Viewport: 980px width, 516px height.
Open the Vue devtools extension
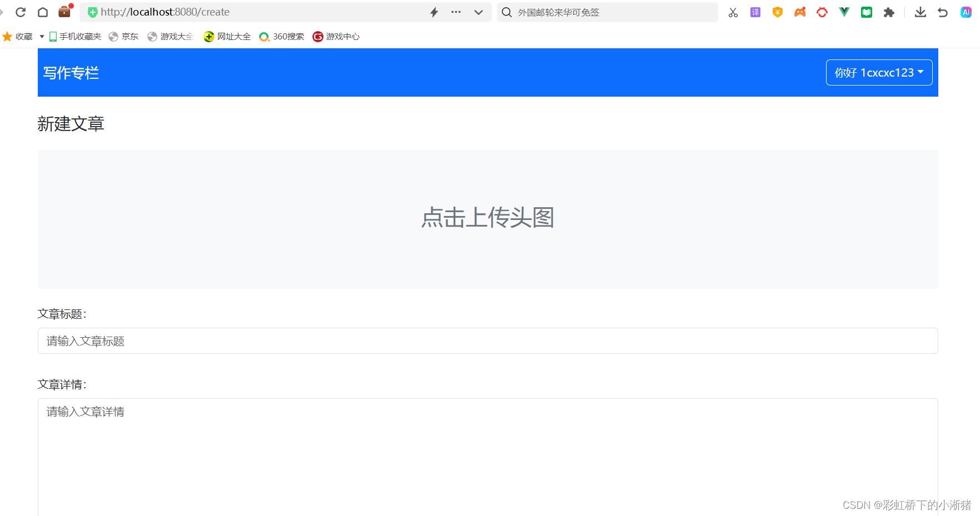point(844,12)
